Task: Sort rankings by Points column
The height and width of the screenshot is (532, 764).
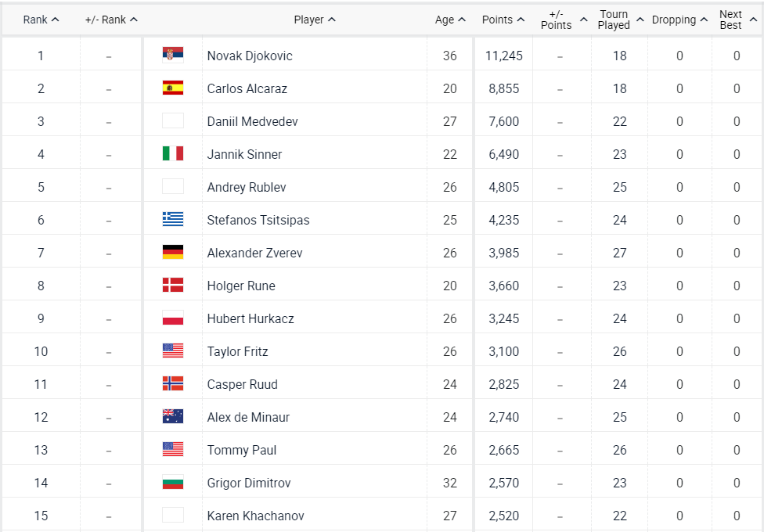Action: [x=503, y=20]
